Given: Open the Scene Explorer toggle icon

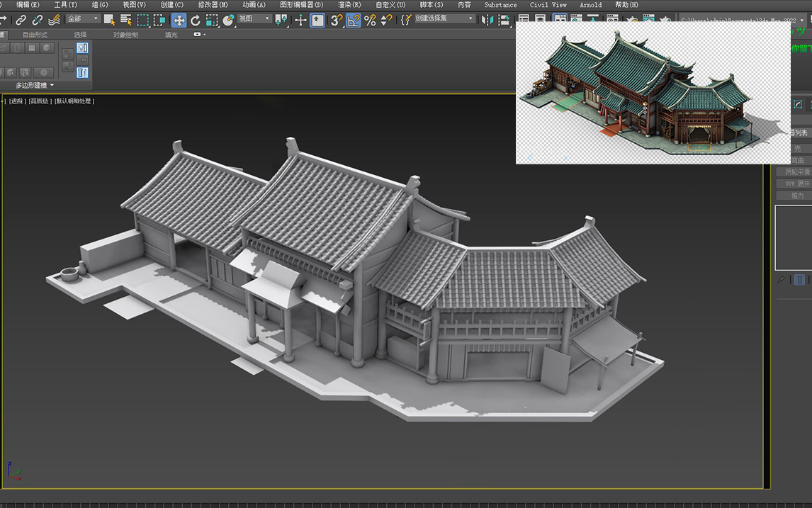Looking at the screenshot, I should pos(524,20).
